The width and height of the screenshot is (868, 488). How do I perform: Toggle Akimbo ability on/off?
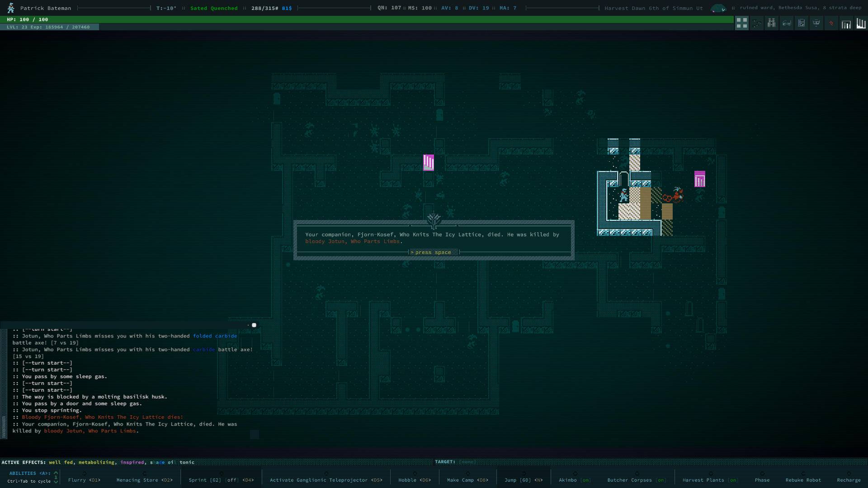point(574,480)
